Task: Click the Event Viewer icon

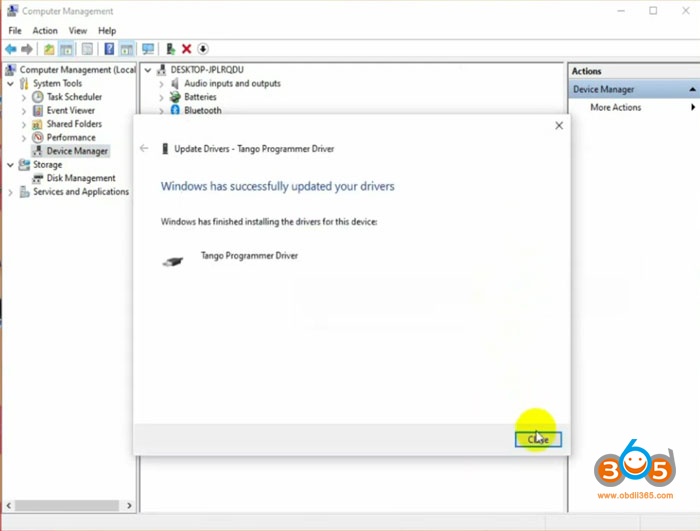Action: pos(38,111)
